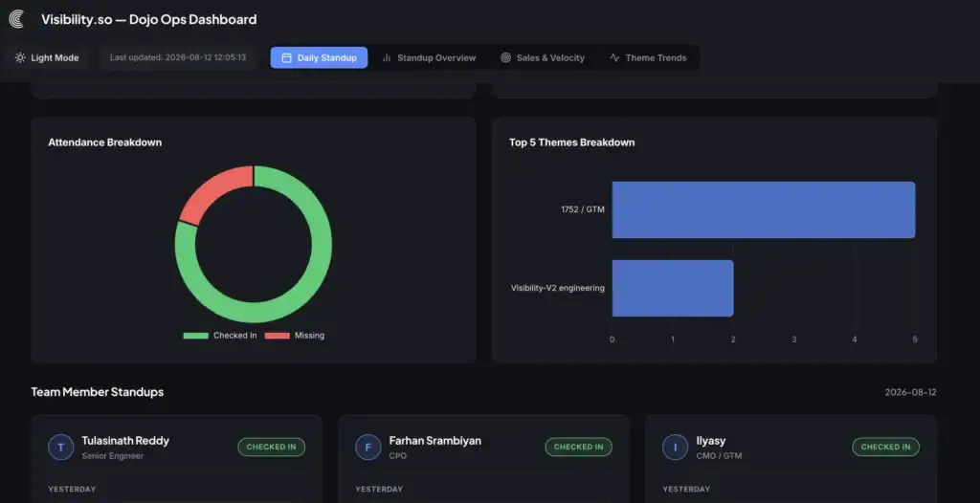Click the Senior Engineer role text

[113, 456]
